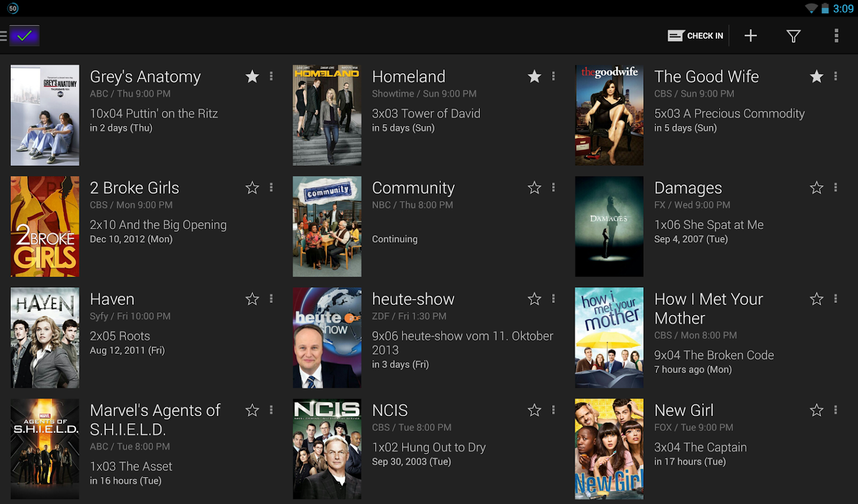The image size is (858, 504).
Task: Open Damages item options menu
Action: 836,188
